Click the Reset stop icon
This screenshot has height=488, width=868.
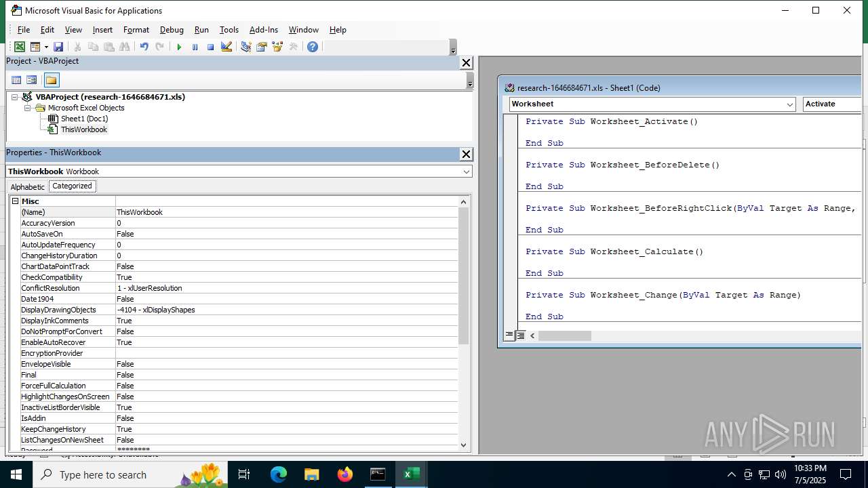pyautogui.click(x=210, y=47)
